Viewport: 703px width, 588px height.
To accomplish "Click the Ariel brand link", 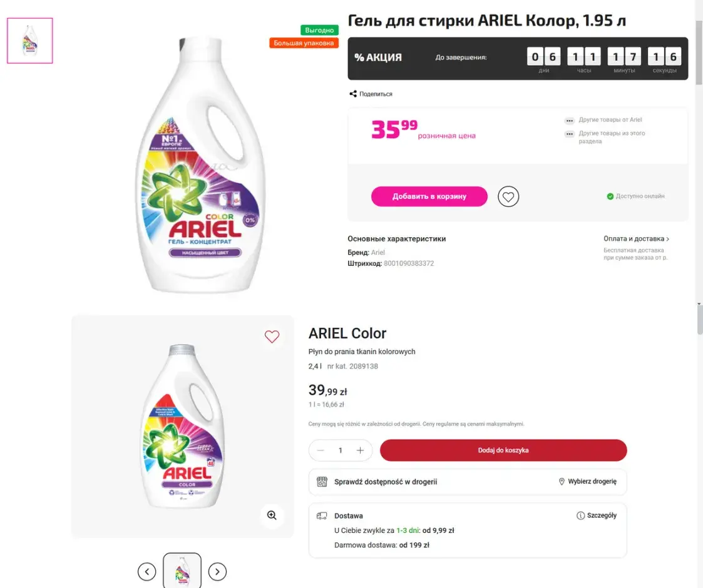I will 378,253.
